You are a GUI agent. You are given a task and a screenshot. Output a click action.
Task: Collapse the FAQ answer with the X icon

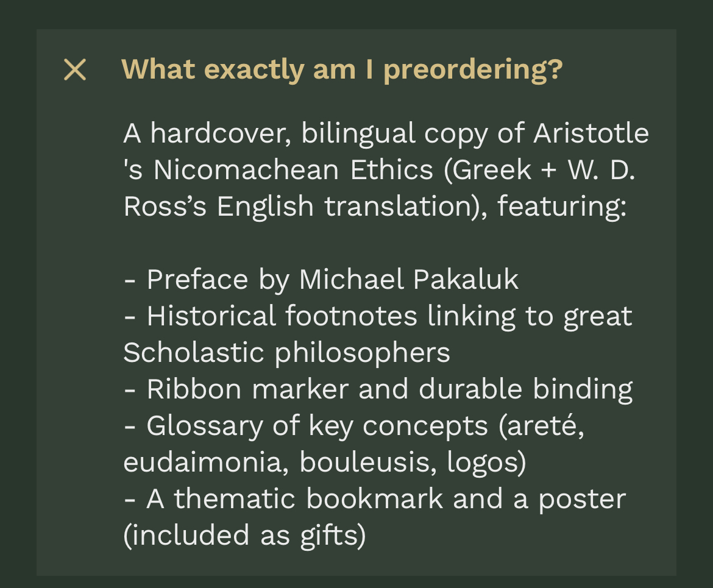75,70
